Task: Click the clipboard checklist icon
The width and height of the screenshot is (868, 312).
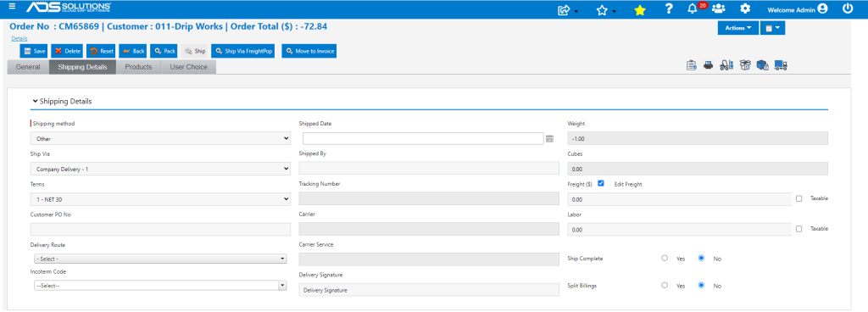Action: tap(691, 65)
